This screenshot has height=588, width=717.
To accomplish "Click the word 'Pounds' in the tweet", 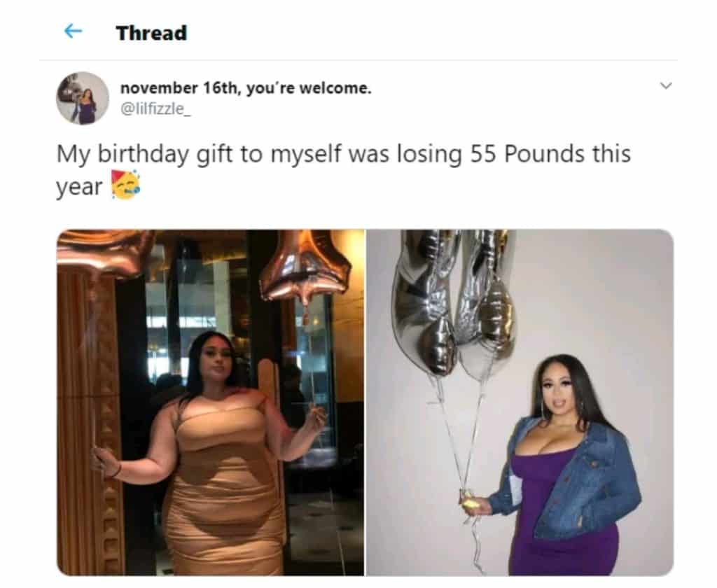I will pos(545,153).
